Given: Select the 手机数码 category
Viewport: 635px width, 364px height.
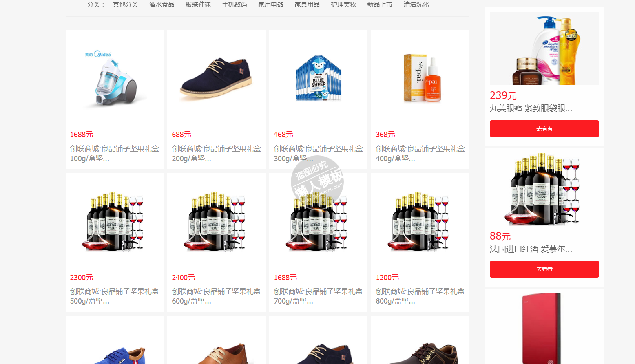Looking at the screenshot, I should [235, 4].
